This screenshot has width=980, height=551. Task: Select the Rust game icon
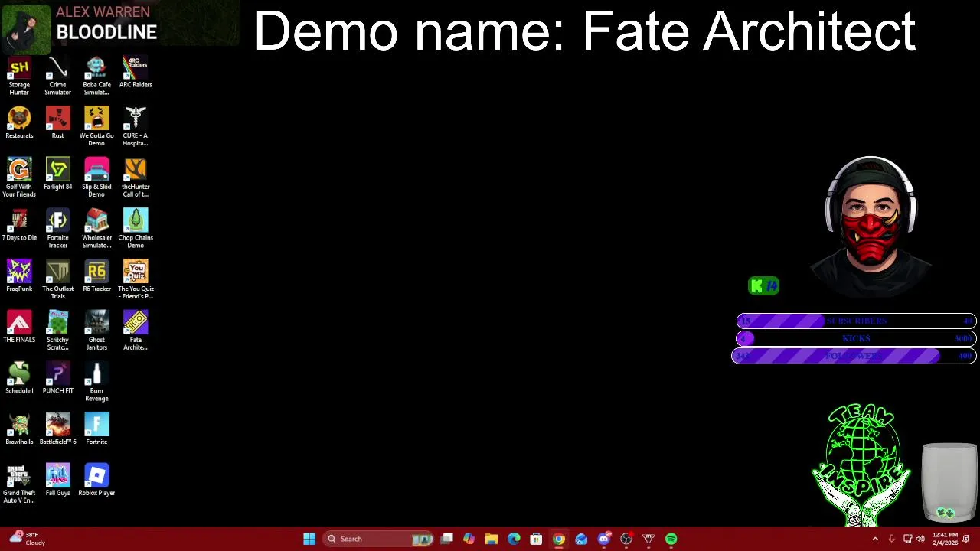(57, 124)
